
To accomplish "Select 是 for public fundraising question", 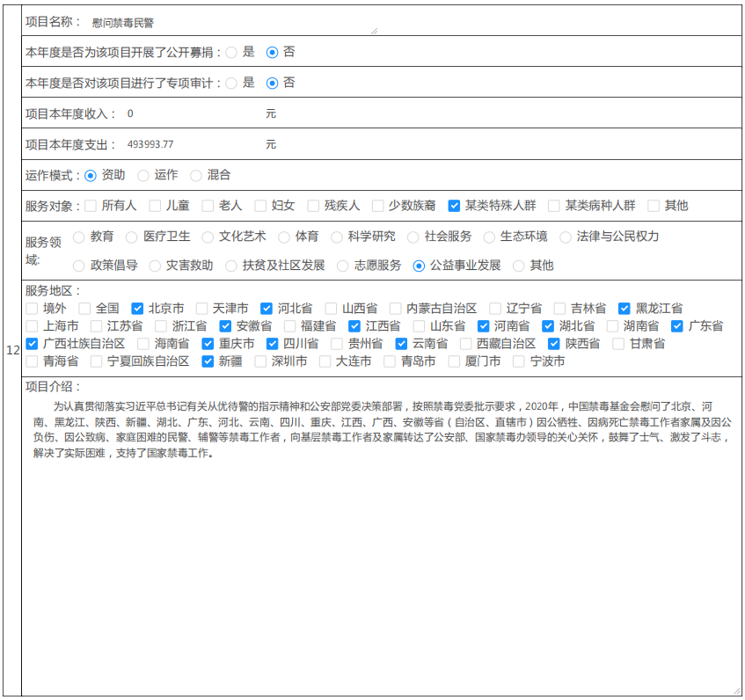I will pos(231,53).
